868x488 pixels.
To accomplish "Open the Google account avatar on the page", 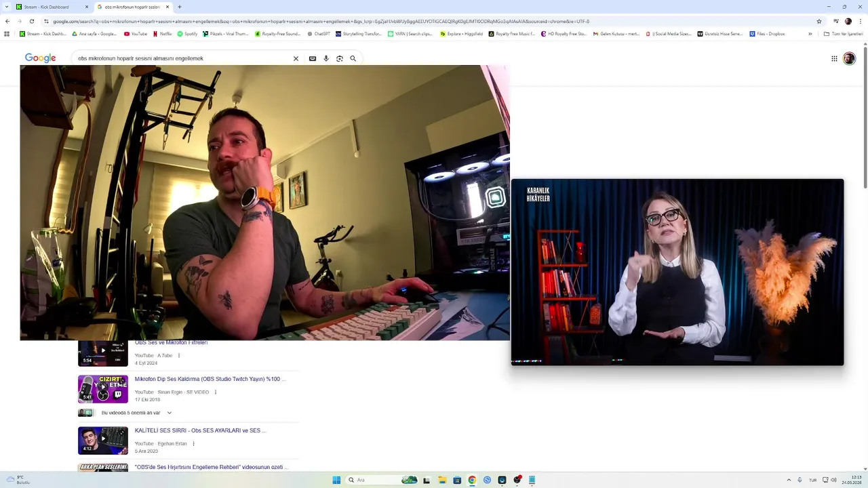I will pyautogui.click(x=849, y=58).
